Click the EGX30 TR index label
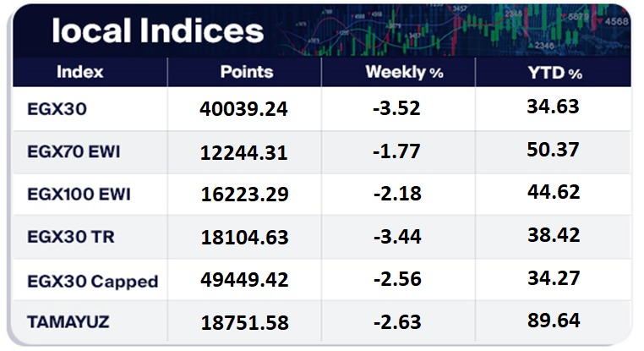 (69, 238)
